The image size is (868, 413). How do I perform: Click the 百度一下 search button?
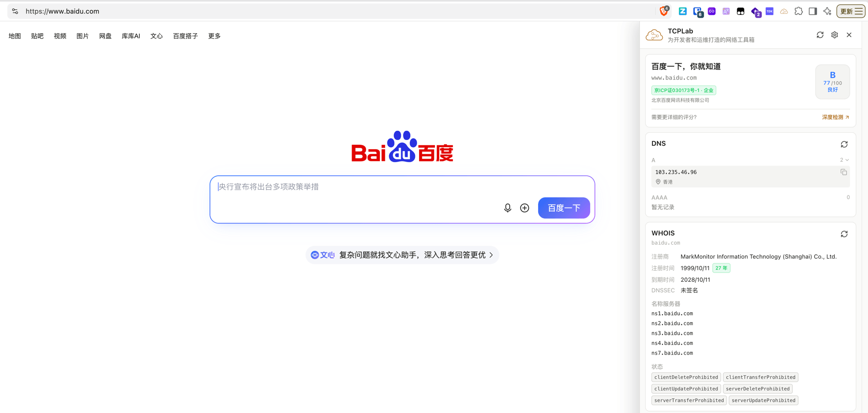(564, 208)
